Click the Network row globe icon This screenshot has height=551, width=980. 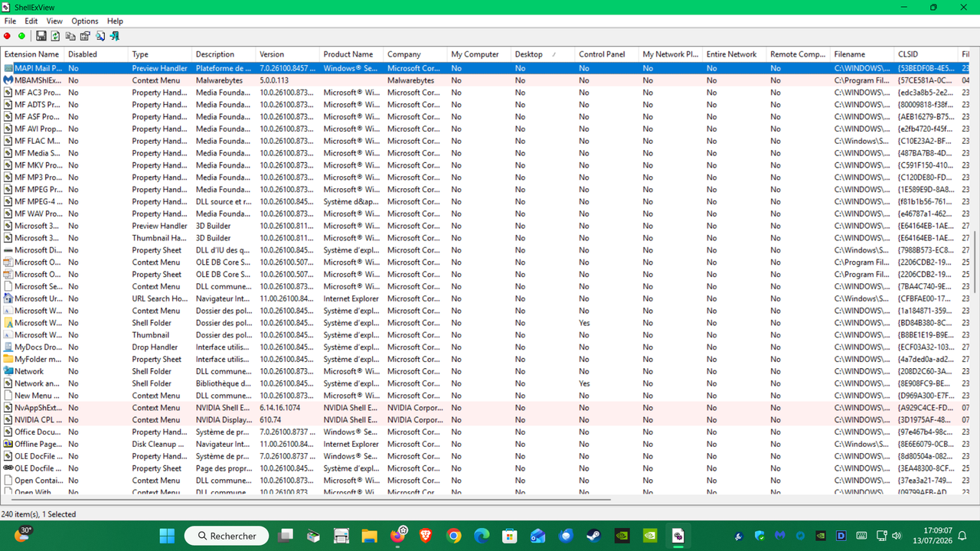coord(8,372)
